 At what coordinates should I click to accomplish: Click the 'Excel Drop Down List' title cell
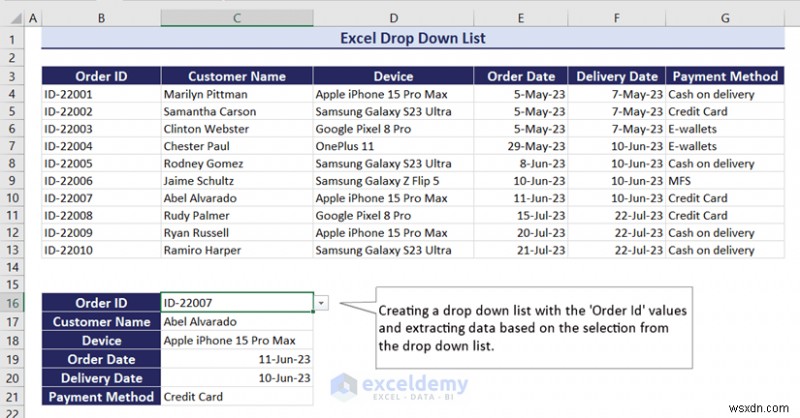[413, 38]
